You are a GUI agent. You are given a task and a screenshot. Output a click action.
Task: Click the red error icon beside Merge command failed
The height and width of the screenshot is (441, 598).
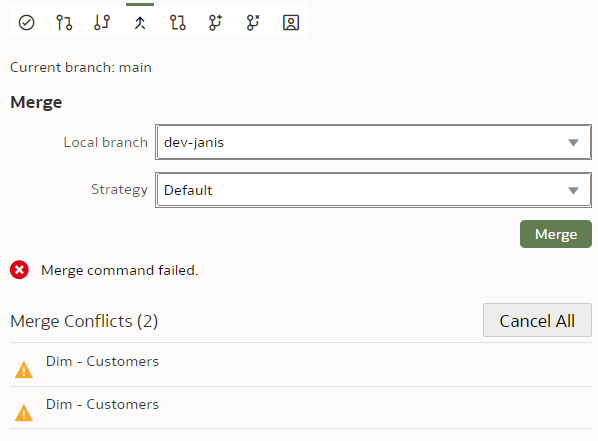click(x=19, y=270)
